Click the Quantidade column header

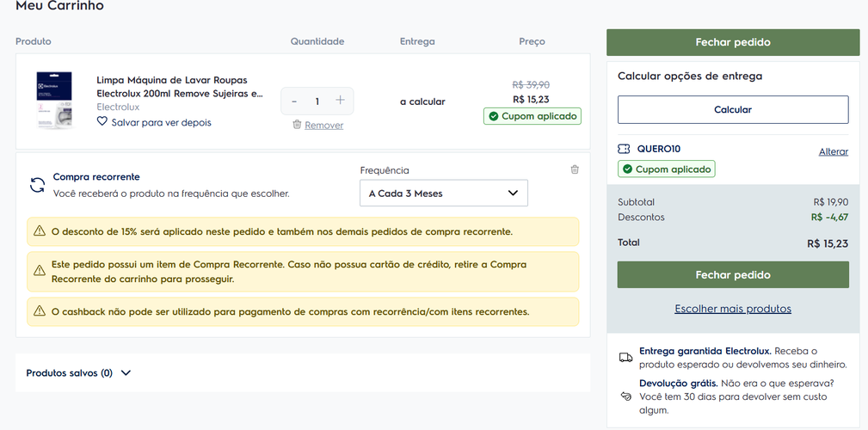click(x=317, y=41)
